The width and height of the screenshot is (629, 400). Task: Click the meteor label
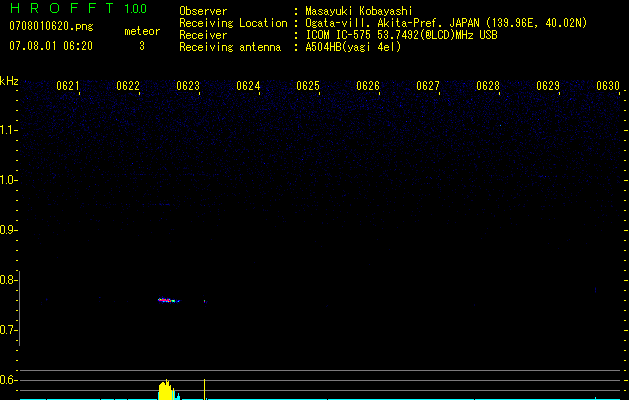(x=142, y=31)
